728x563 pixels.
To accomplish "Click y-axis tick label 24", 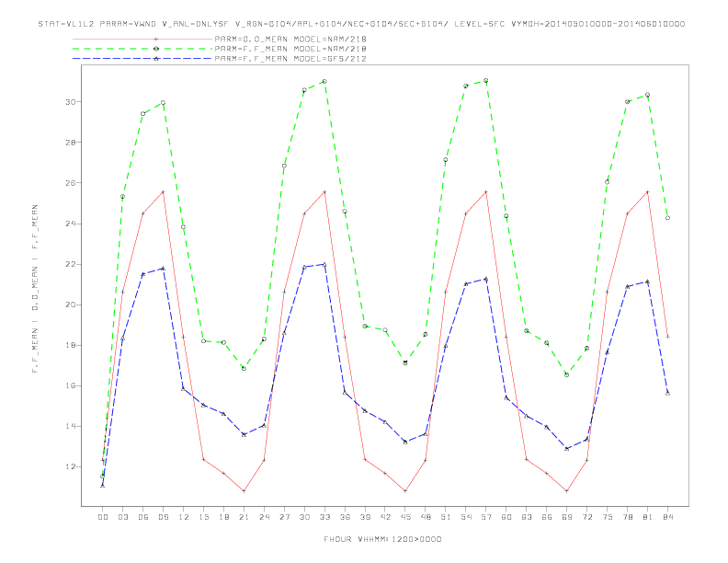I will pos(70,224).
